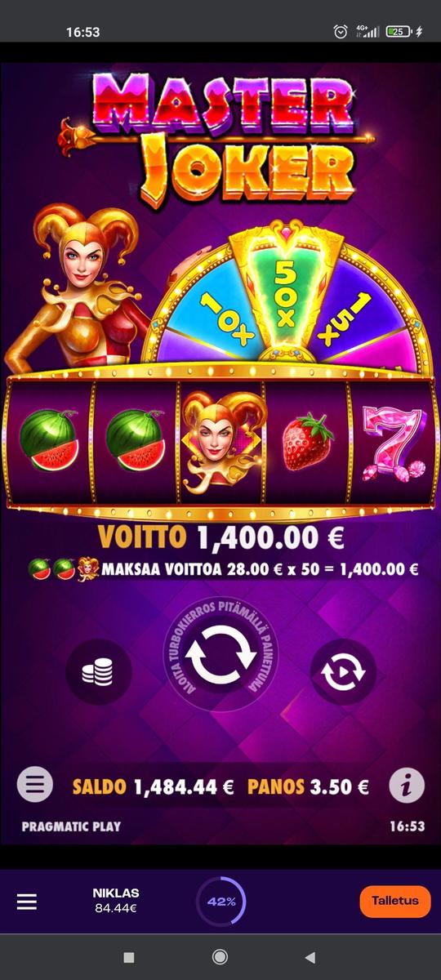Screen dimensions: 441x980
Task: Tap the SALDO 1,484.44 € balance
Action: [x=153, y=787]
